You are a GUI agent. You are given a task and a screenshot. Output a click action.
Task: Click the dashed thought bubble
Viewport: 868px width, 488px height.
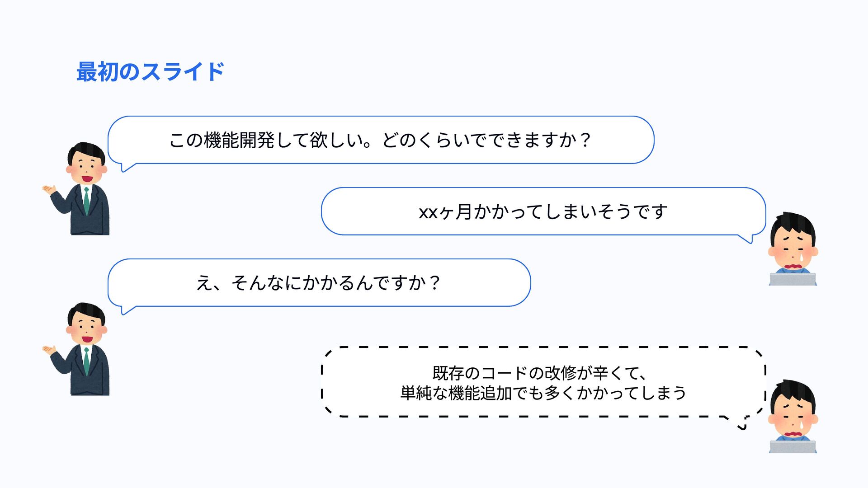pyautogui.click(x=543, y=382)
